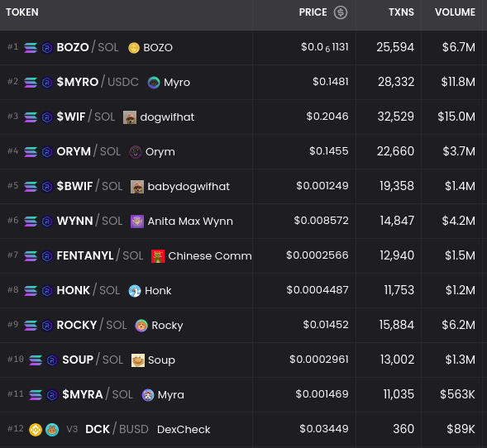The width and height of the screenshot is (487, 448).
Task: Click the red Chinese Comm token icon
Action: tap(158, 256)
